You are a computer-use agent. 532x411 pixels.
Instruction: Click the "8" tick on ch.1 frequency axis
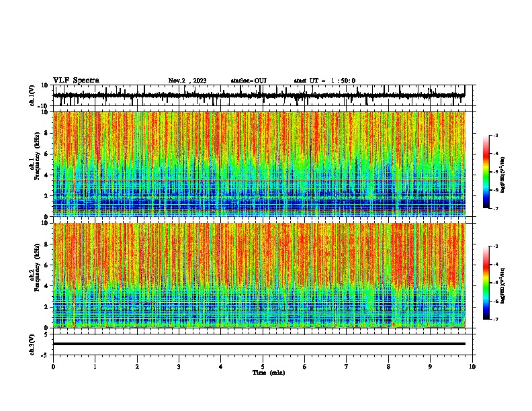(x=46, y=133)
